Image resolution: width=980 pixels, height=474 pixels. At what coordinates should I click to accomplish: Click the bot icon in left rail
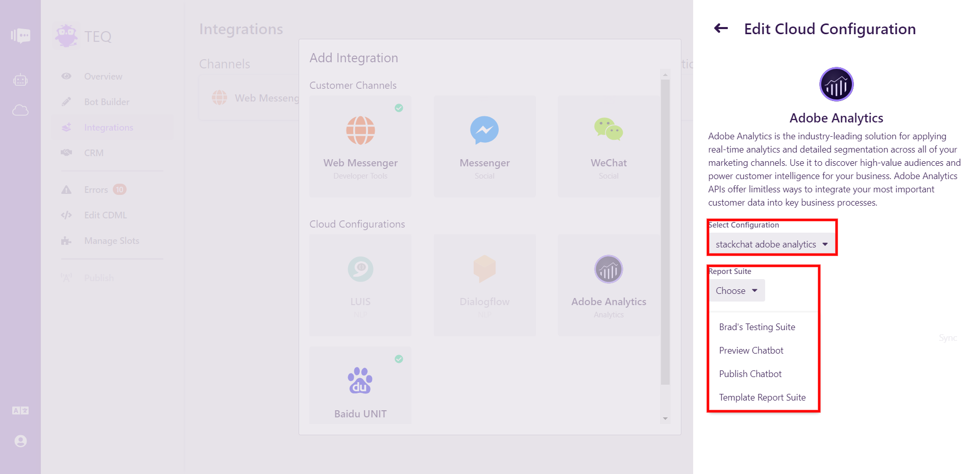(x=20, y=80)
